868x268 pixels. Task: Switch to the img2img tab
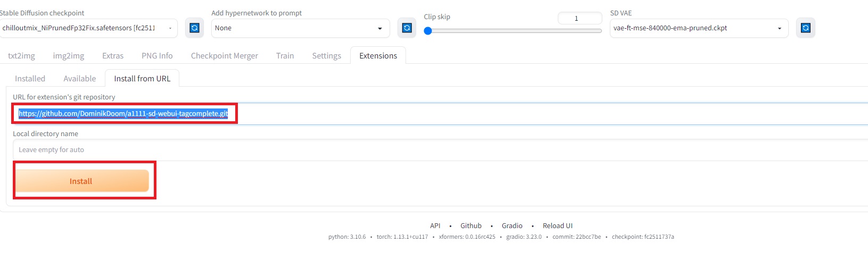tap(69, 56)
